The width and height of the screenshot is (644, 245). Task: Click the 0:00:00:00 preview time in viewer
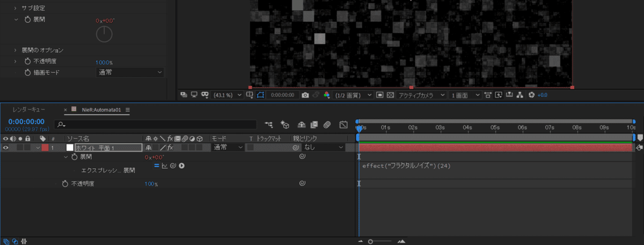(x=282, y=95)
